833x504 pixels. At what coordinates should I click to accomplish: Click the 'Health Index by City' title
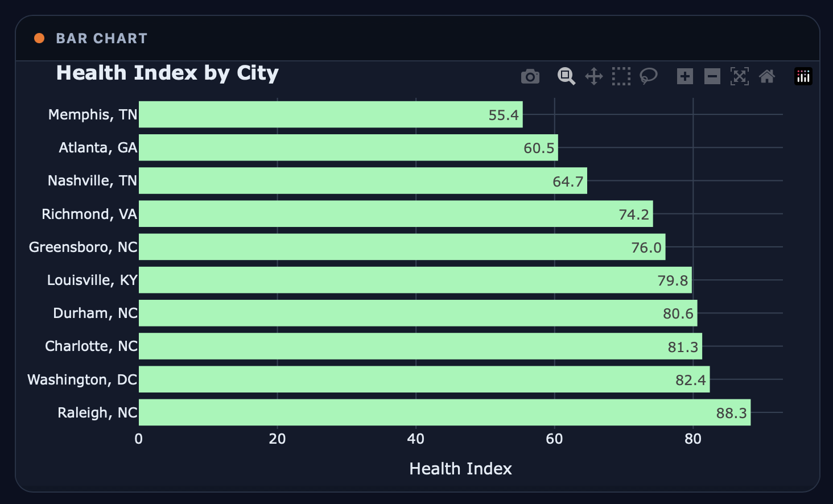[x=167, y=73]
